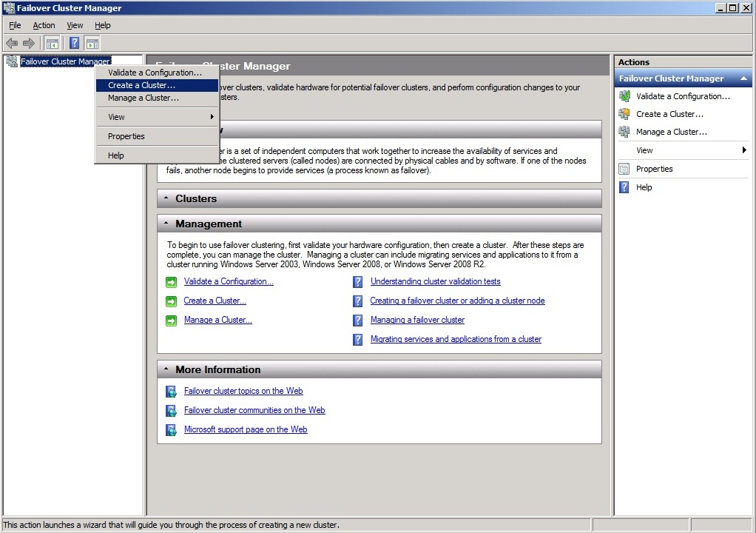
Task: Choose Validate a Configuration in context menu
Action: click(157, 73)
